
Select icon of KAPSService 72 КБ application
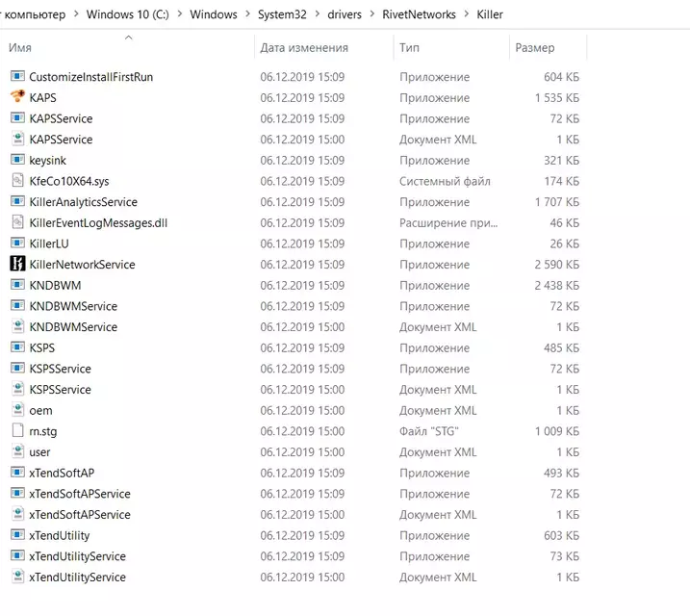tap(17, 118)
